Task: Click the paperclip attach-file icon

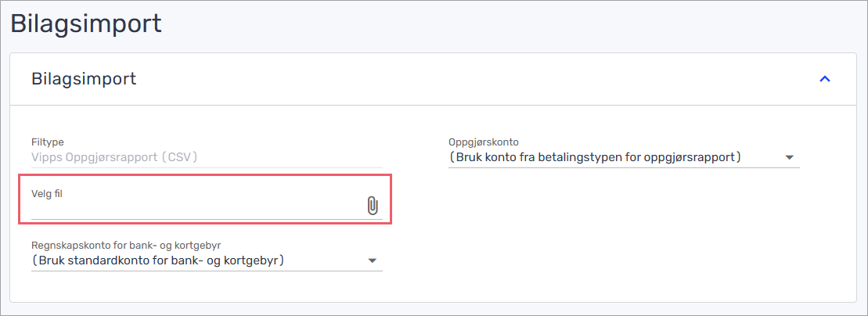Action: 373,206
